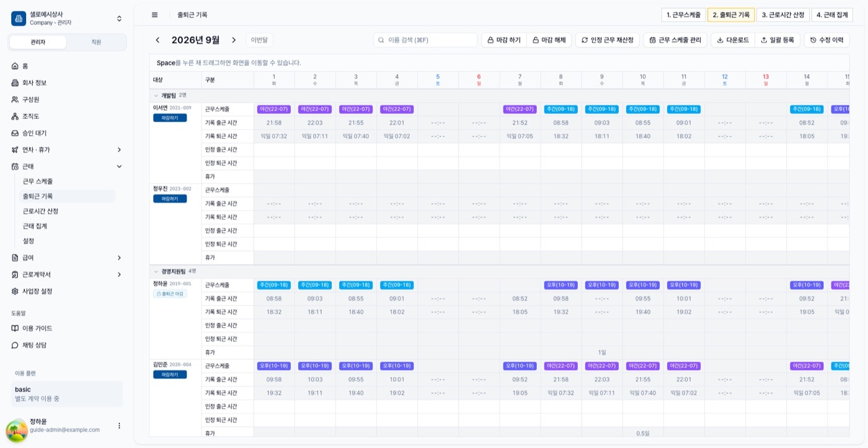Click the 인정 근무 재산정 button
Image resolution: width=868 pixels, height=448 pixels.
pyautogui.click(x=608, y=40)
